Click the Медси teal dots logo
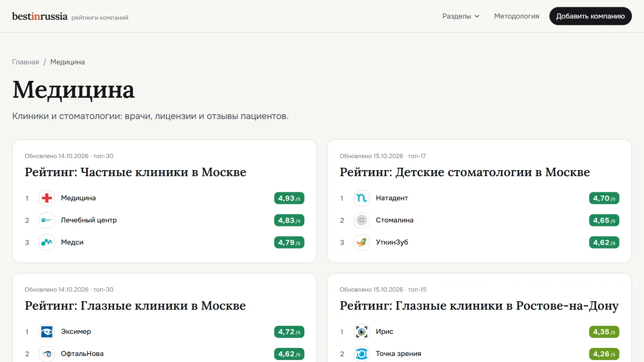644x362 pixels. 47,242
